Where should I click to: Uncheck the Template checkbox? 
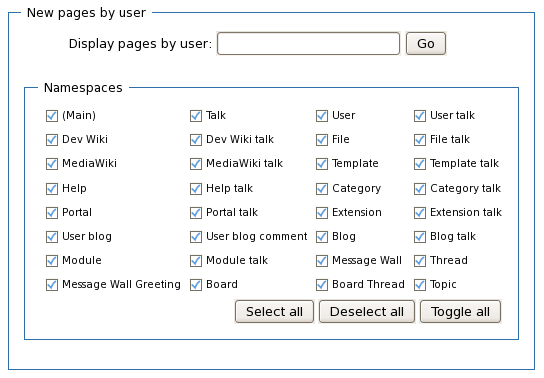tap(322, 164)
